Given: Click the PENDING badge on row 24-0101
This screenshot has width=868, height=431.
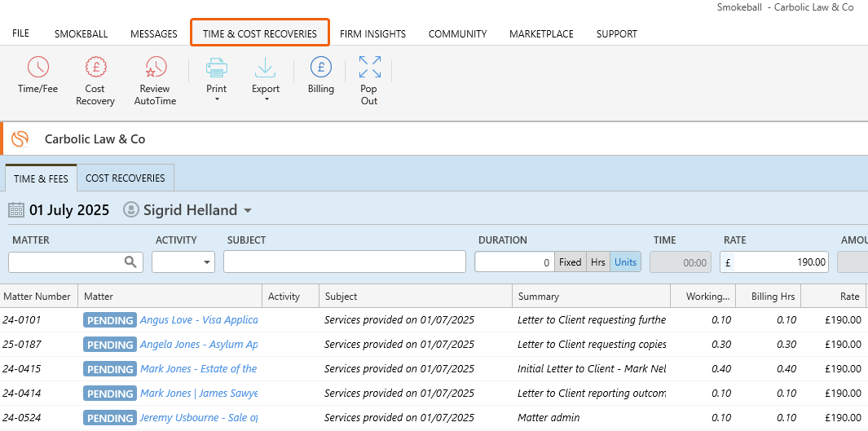Looking at the screenshot, I should pos(109,320).
